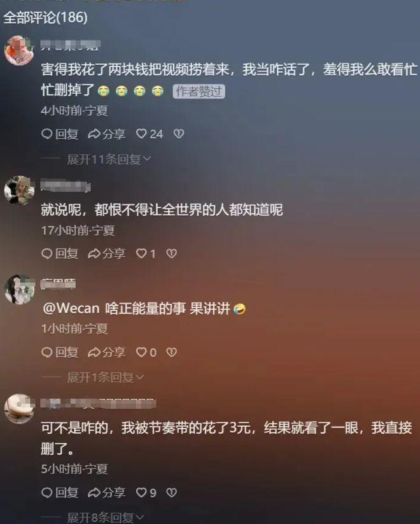Viewport: 420px width, 524px height.
Task: Open the @Wecan mention link
Action: click(71, 308)
